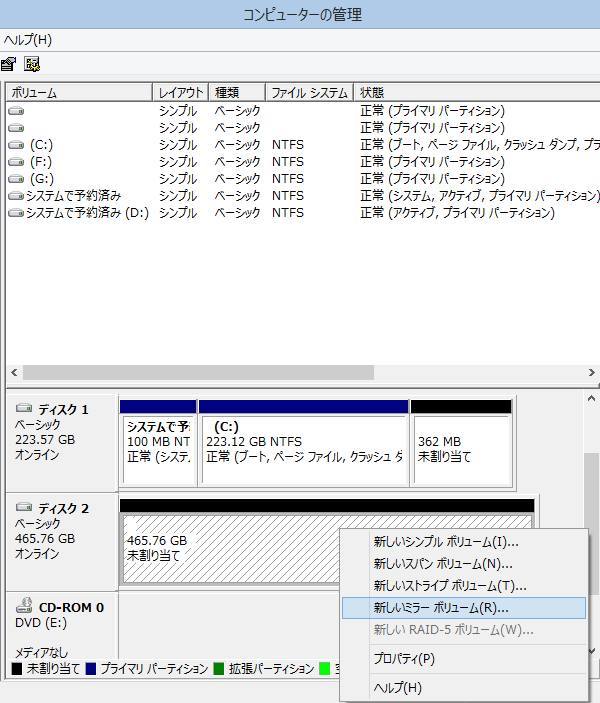600x703 pixels.
Task: Select the F: volume drive icon
Action: (16, 162)
